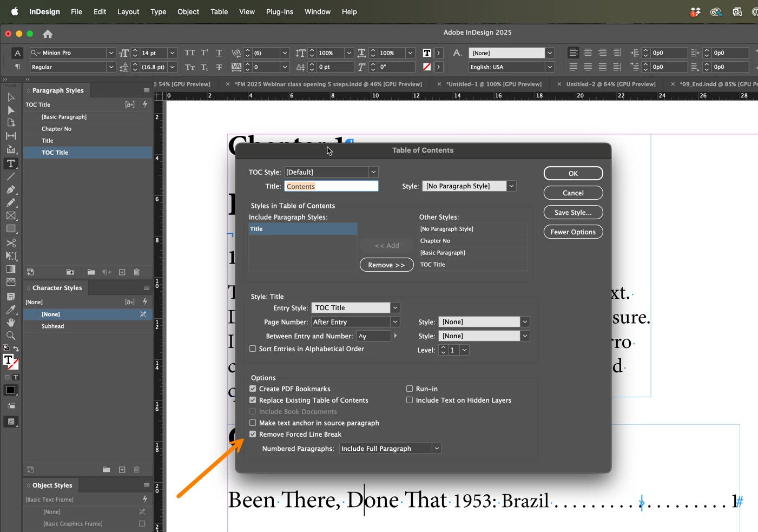Select Chapter No in Other Styles list
The height and width of the screenshot is (532, 758).
(473, 241)
